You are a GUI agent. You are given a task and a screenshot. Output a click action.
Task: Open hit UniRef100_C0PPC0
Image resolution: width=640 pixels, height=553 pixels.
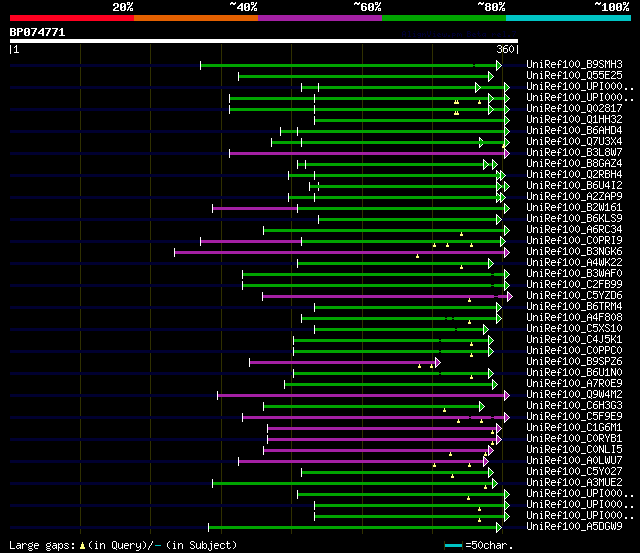click(574, 351)
